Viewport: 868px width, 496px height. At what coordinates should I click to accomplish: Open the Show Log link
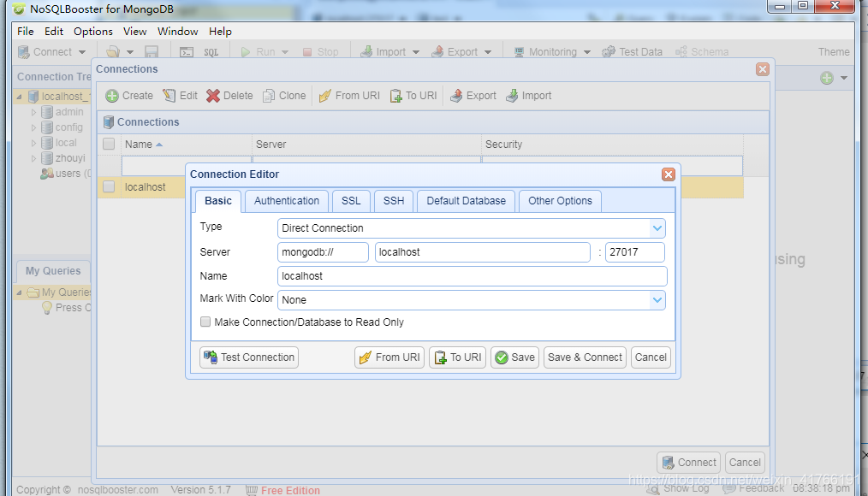679,488
